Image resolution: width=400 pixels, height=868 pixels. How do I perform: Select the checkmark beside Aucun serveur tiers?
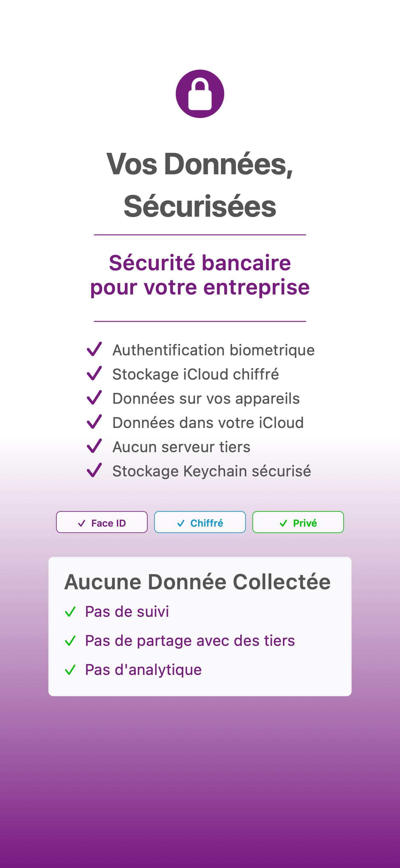pyautogui.click(x=94, y=446)
